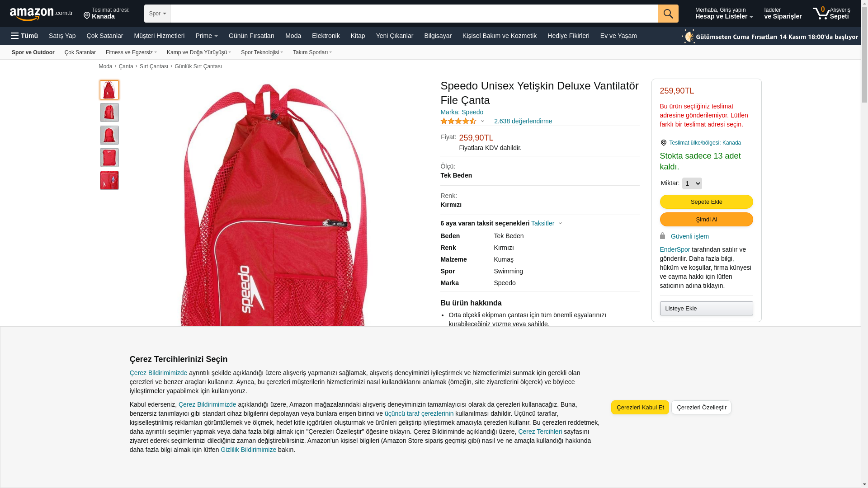Click the Amazon.com.tr logo

coord(41,14)
